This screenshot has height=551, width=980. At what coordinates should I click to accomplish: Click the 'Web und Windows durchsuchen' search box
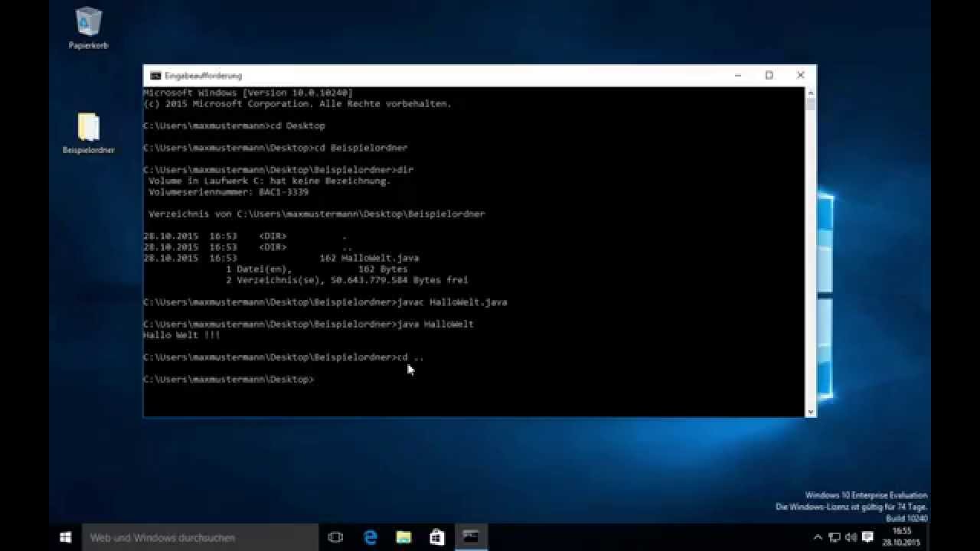(200, 537)
